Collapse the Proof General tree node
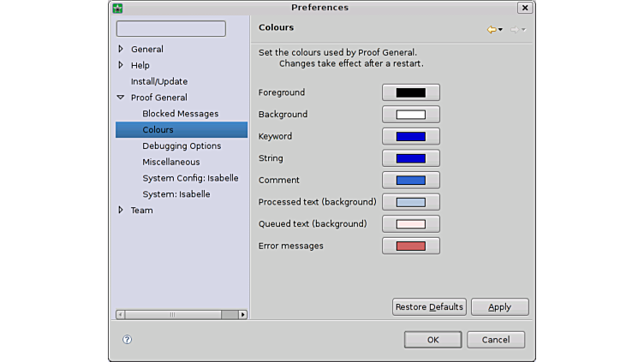 121,98
